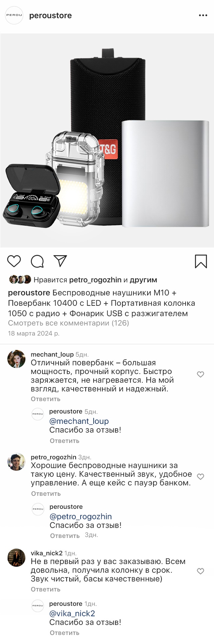Save post with the bookmark icon

[201, 261]
